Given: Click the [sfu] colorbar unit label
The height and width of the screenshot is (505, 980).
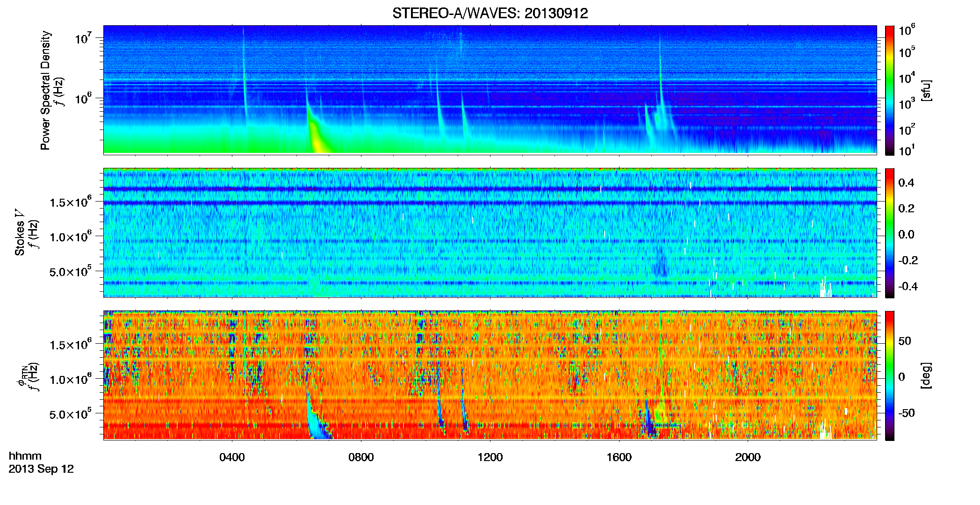Looking at the screenshot, I should coord(926,90).
